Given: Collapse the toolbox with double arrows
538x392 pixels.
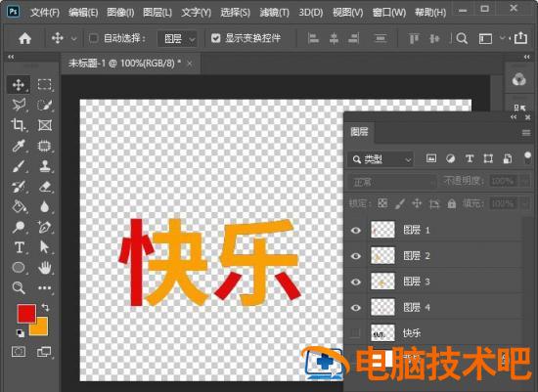Looking at the screenshot, I should coord(11,57).
